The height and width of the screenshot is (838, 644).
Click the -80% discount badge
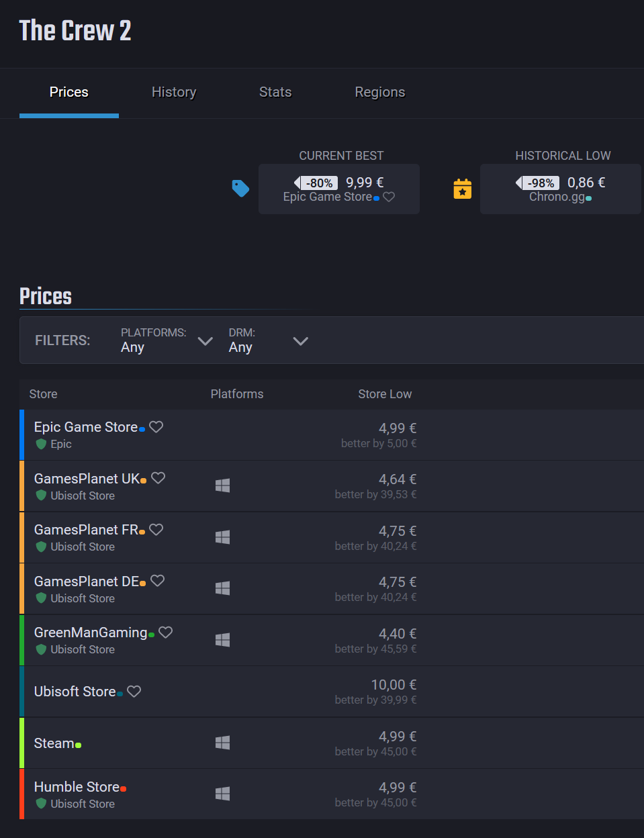pyautogui.click(x=316, y=183)
